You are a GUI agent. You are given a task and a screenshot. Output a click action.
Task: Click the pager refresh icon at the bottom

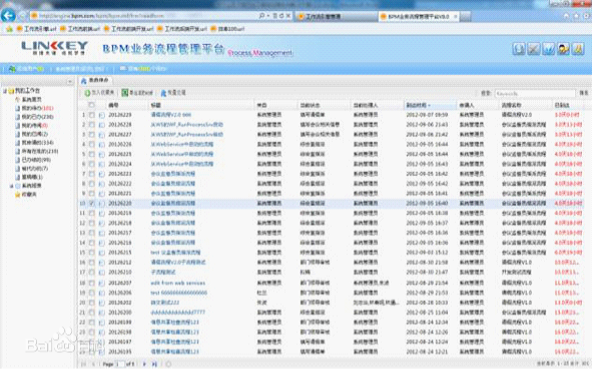coord(168,364)
